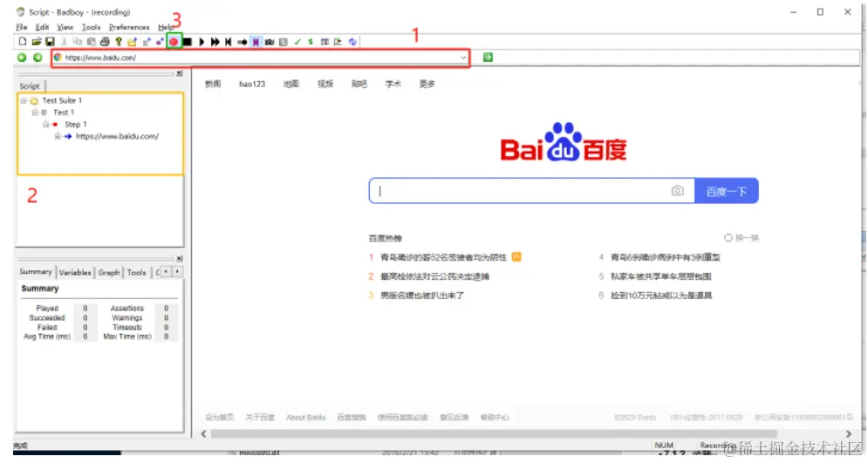Open a script file via the folder icon

coord(37,42)
